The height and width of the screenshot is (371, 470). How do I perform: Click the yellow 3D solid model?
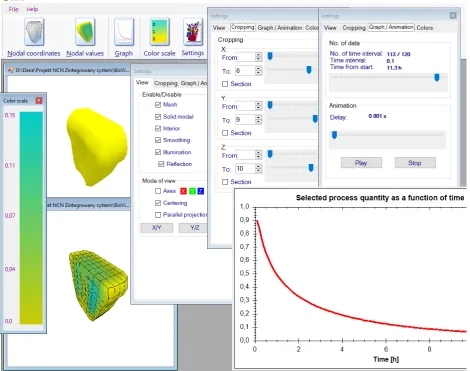(x=97, y=147)
